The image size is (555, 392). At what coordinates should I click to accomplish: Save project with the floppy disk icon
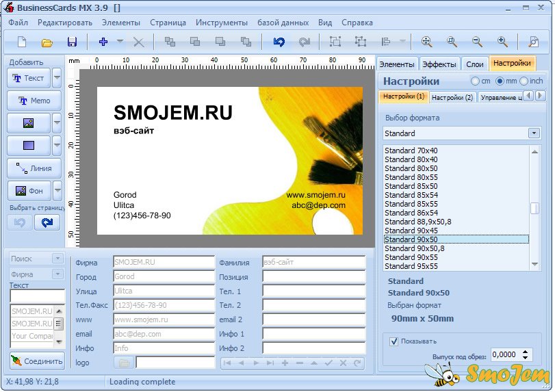pyautogui.click(x=72, y=42)
